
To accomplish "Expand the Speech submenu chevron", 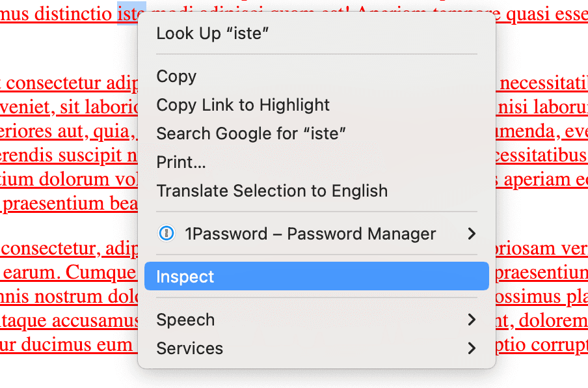I will (473, 320).
